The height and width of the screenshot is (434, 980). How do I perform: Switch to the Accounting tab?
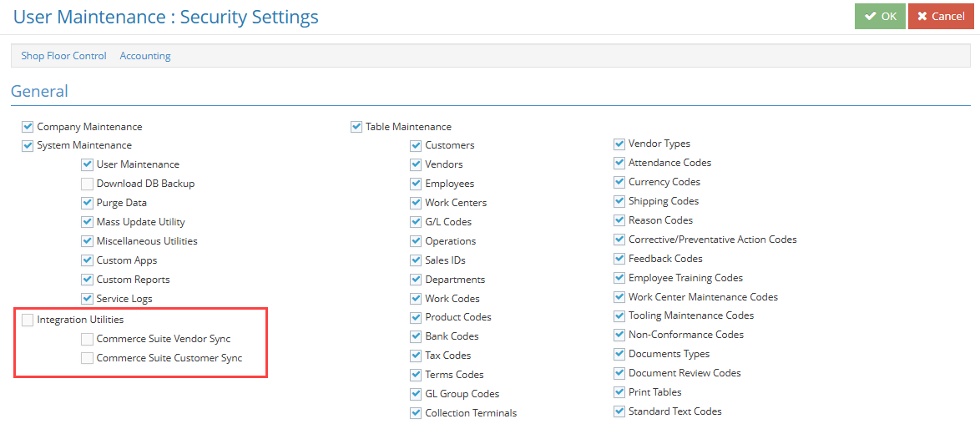(x=145, y=56)
